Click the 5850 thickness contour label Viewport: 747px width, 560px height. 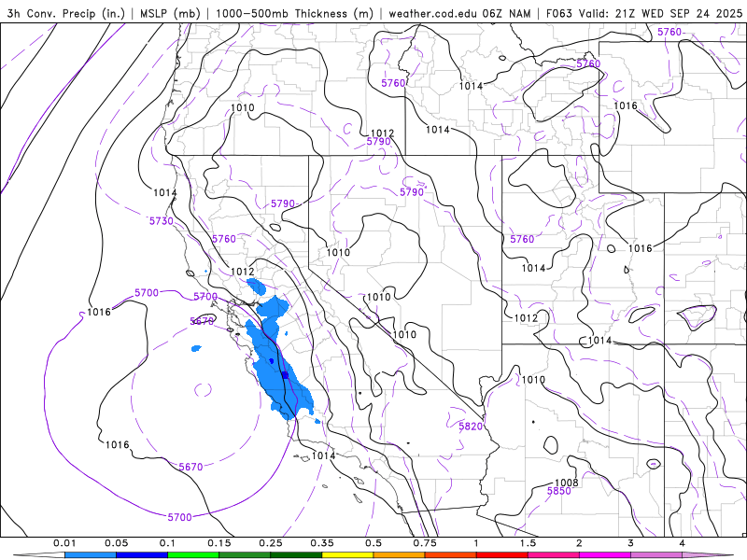click(558, 491)
